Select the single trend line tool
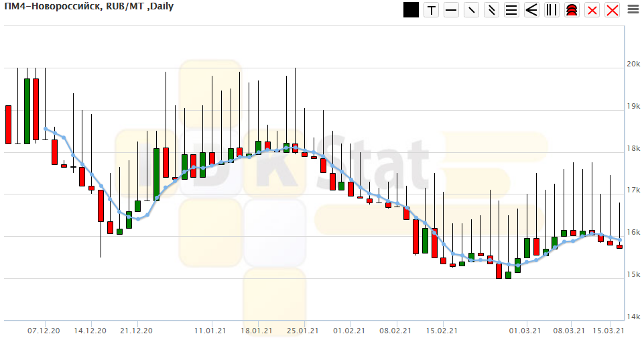This screenshot has width=644, height=340. (471, 10)
